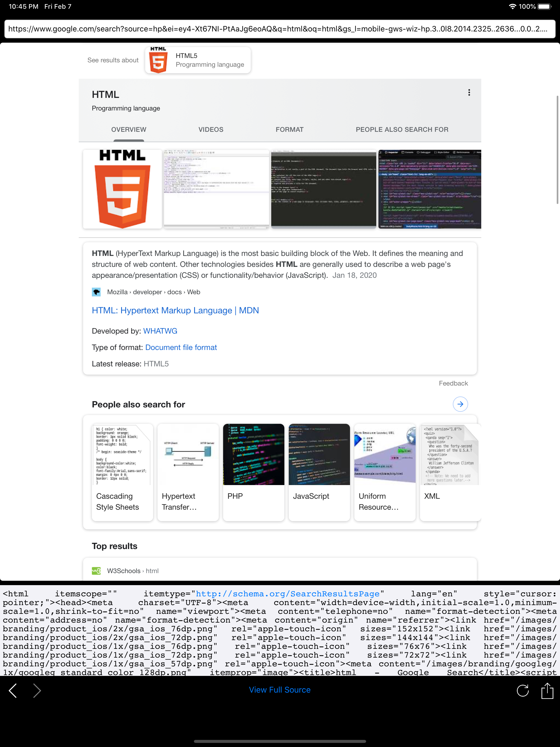Follow the WHATWG link
Screen dimensions: 560x747
(160, 331)
